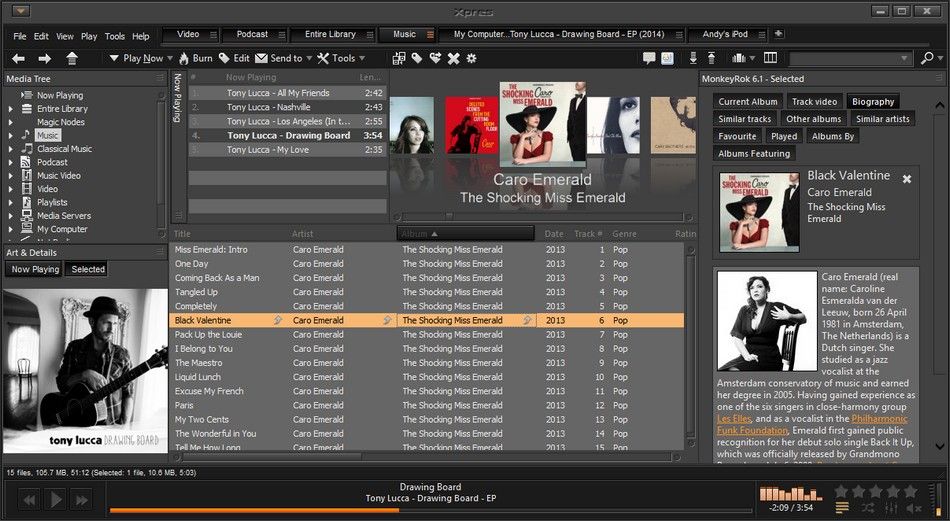
Task: Expand the Entire Library tree node
Action: click(10, 109)
